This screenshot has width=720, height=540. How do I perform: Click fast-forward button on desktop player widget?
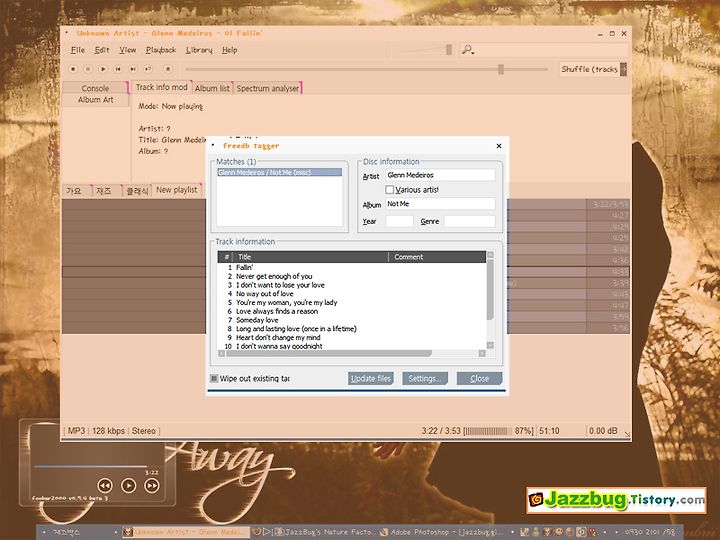[x=152, y=485]
